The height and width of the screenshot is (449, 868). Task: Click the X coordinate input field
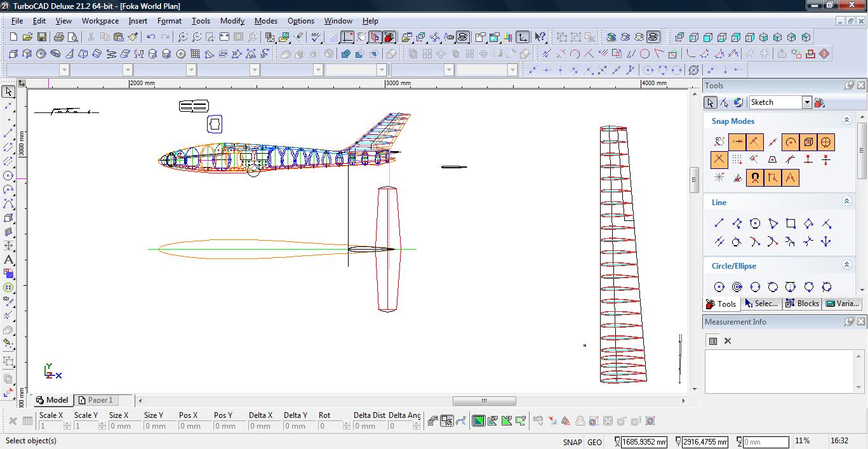point(644,442)
